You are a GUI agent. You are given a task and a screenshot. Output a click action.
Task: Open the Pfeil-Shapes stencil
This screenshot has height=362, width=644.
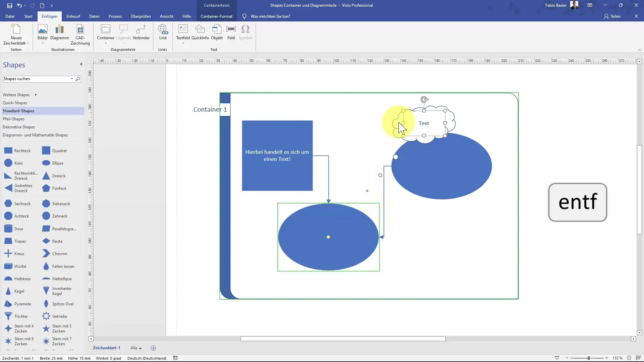pyautogui.click(x=13, y=119)
